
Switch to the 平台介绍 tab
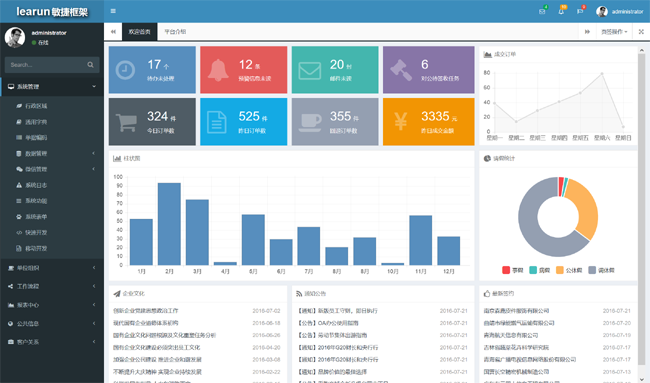tap(175, 32)
